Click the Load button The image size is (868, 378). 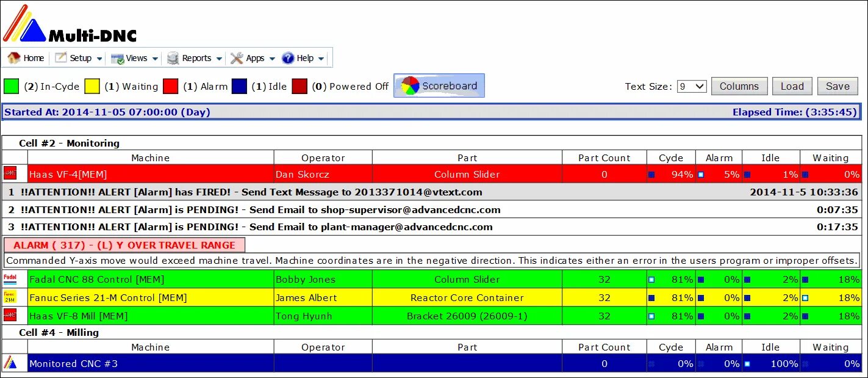click(x=792, y=86)
